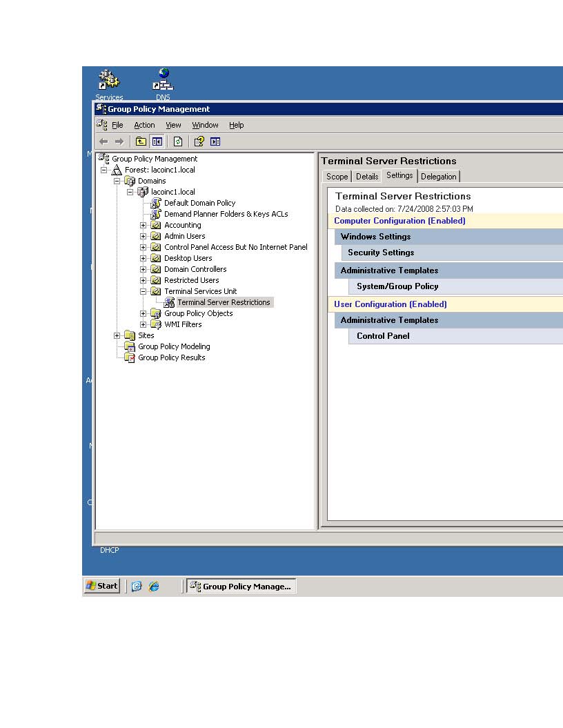Click the Group Policy Manage taskbar button

point(241,586)
